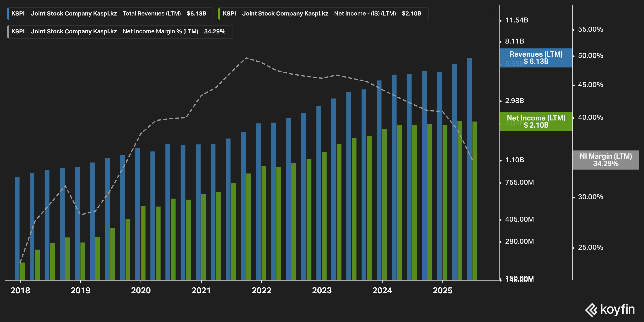The width and height of the screenshot is (644, 322).
Task: Click the 755.00M value on the revenue axis
Action: [x=519, y=182]
